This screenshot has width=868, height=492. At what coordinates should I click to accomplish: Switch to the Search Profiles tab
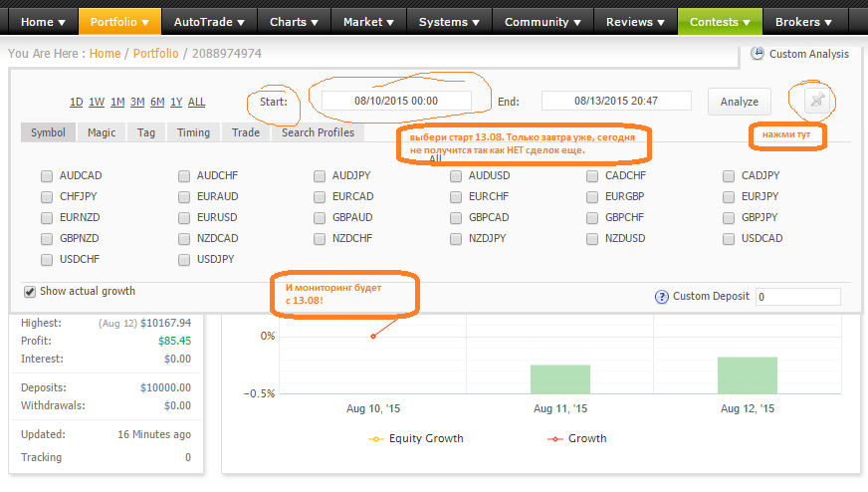(x=318, y=132)
